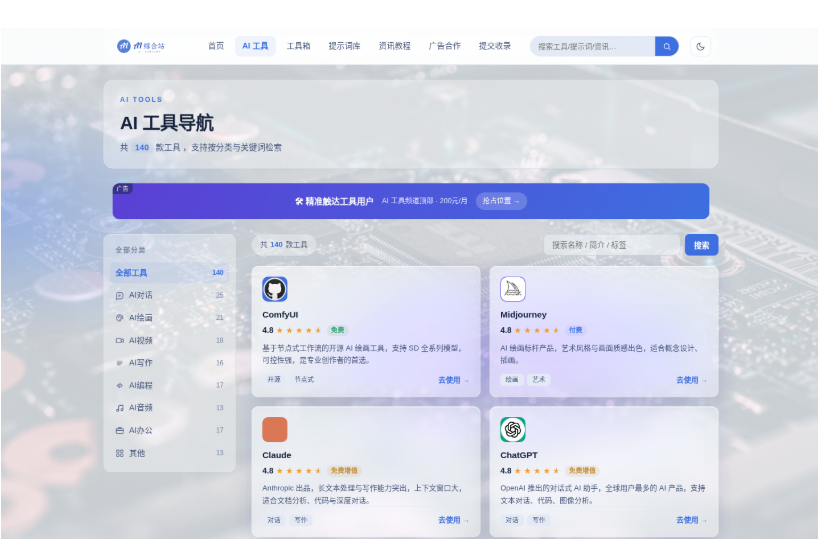Click 去使用 link on Midjourney card
The height and width of the screenshot is (539, 818).
pyautogui.click(x=691, y=380)
